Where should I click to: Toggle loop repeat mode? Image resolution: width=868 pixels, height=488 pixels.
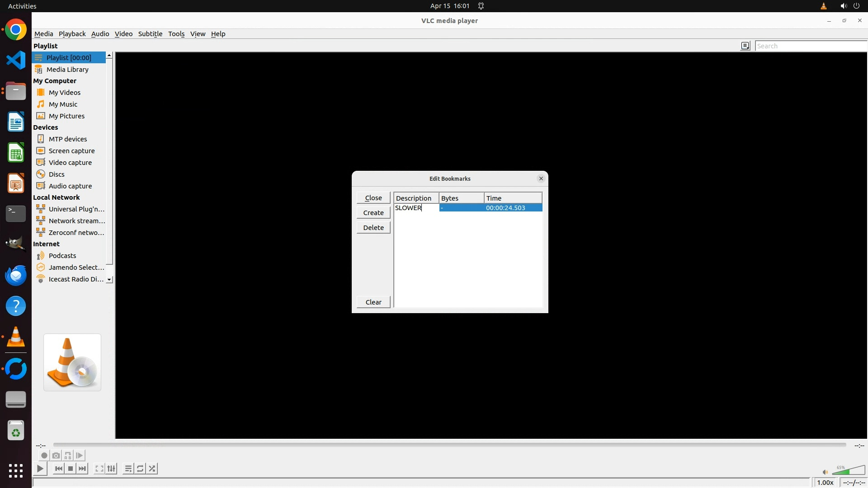[x=140, y=469]
